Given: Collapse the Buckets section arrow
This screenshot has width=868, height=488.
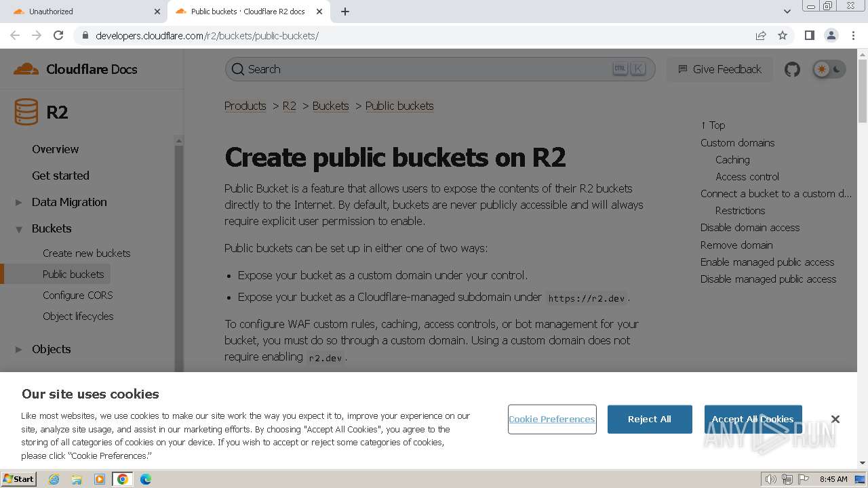Looking at the screenshot, I should coord(19,229).
